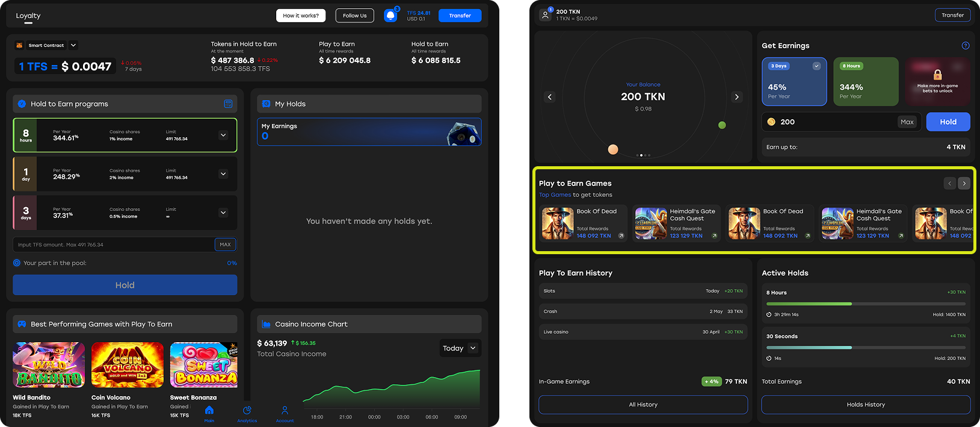Click the left arrow beside Your Balance
This screenshot has width=980, height=427.
click(549, 97)
